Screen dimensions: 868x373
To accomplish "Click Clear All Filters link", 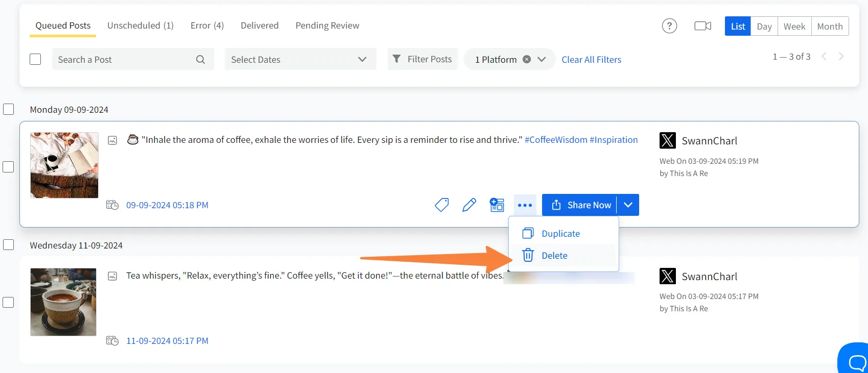I will coord(592,60).
